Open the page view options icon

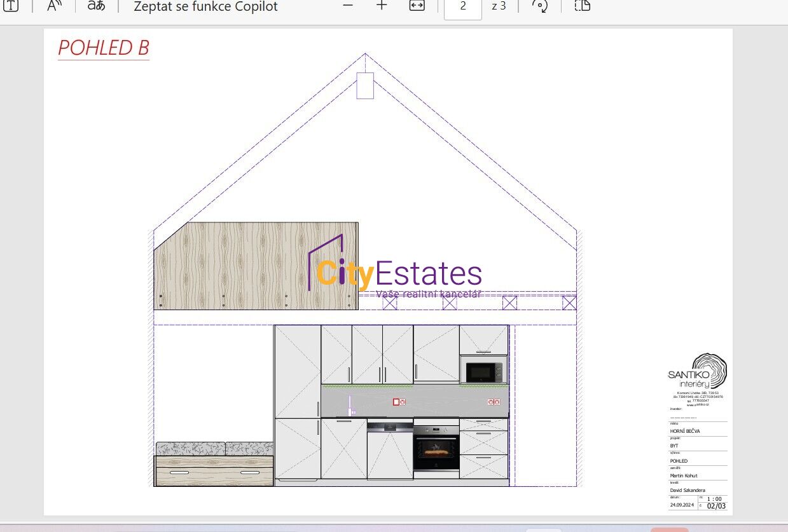582,6
